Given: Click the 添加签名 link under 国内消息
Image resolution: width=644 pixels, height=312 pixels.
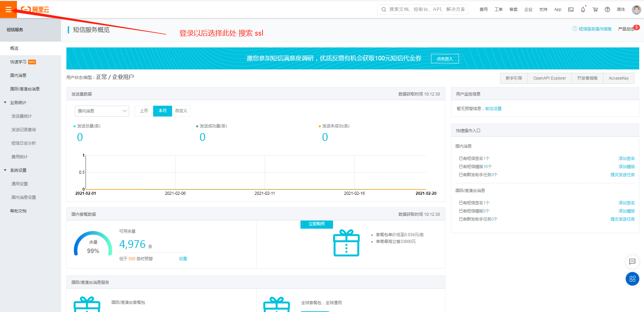Looking at the screenshot, I should [x=626, y=159].
